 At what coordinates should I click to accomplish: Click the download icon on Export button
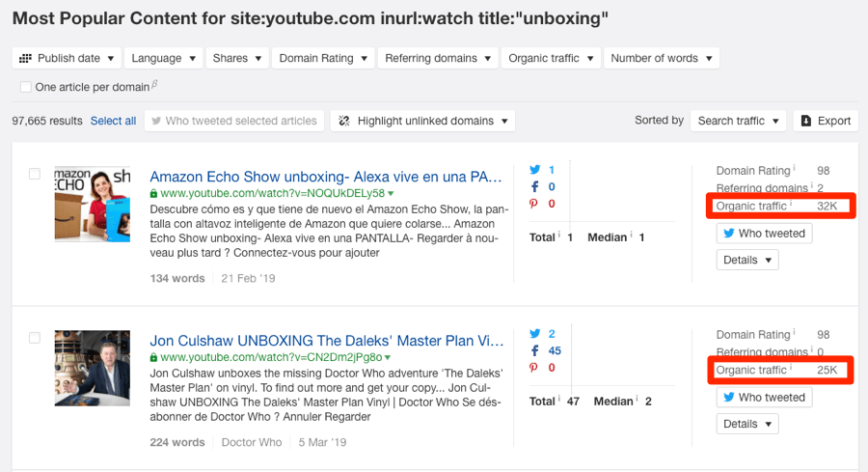coord(806,121)
